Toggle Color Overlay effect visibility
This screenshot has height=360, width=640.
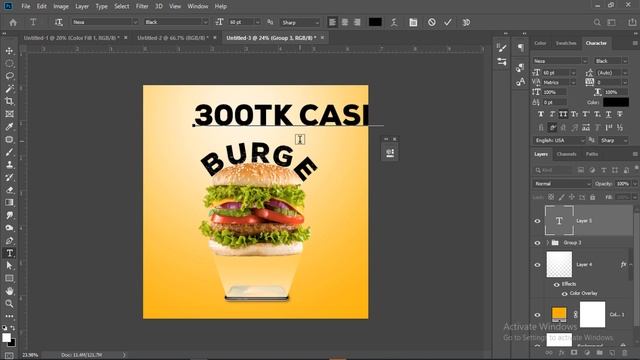click(564, 294)
